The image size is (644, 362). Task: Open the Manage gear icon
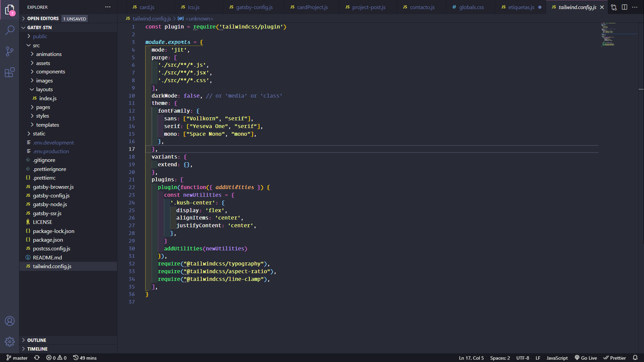click(10, 342)
